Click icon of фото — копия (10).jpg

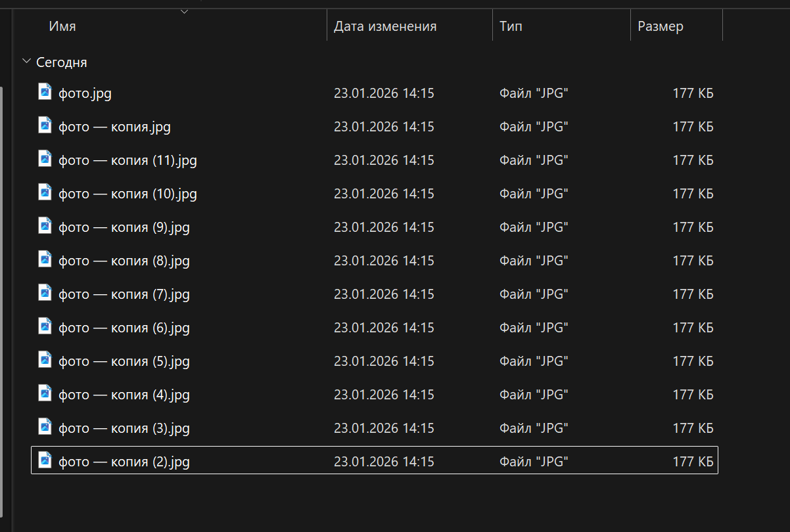45,192
